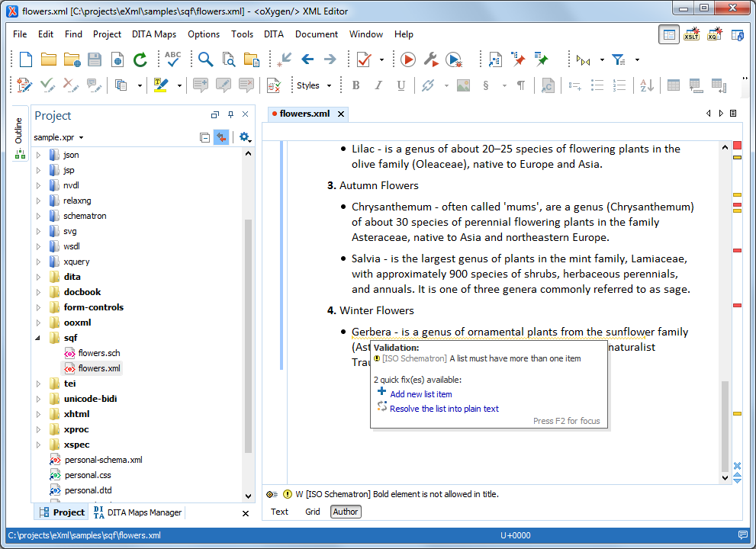Viewport: 756px width, 549px height.
Task: Open the XQuery debugger perspective
Action: 715,34
